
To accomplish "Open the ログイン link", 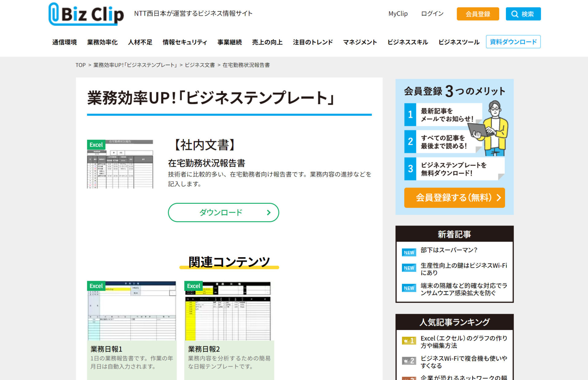I will (432, 14).
